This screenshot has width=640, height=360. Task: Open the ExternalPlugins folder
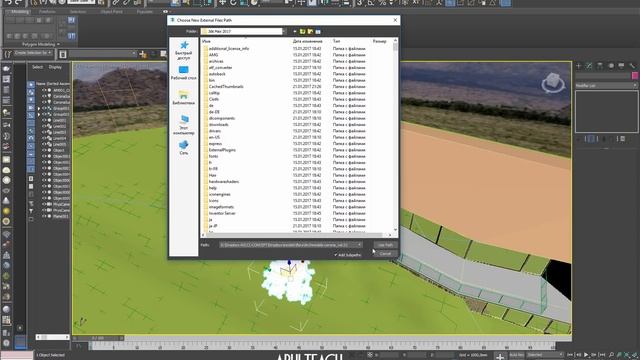coord(222,150)
